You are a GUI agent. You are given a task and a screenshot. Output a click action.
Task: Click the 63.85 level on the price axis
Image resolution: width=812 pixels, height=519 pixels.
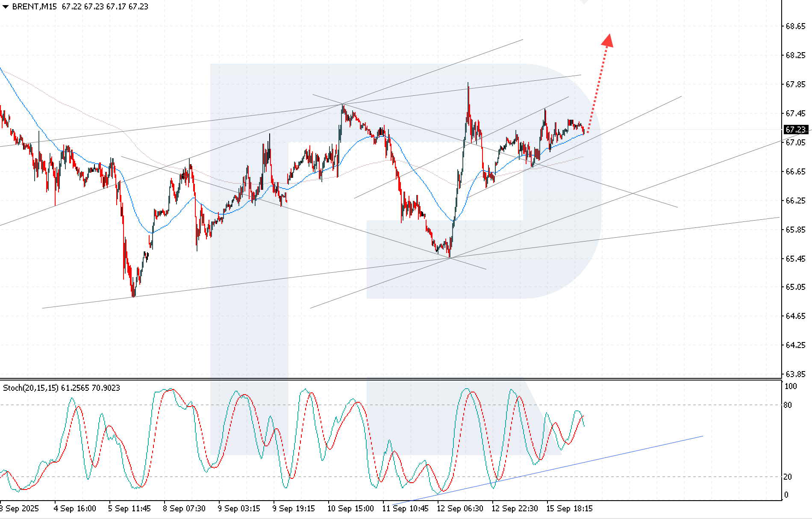click(795, 375)
